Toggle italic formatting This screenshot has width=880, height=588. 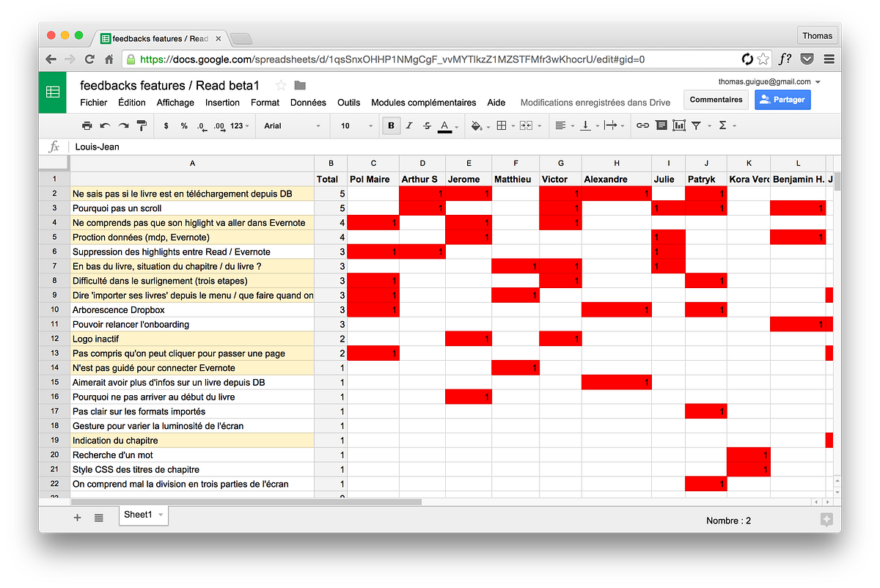click(409, 126)
